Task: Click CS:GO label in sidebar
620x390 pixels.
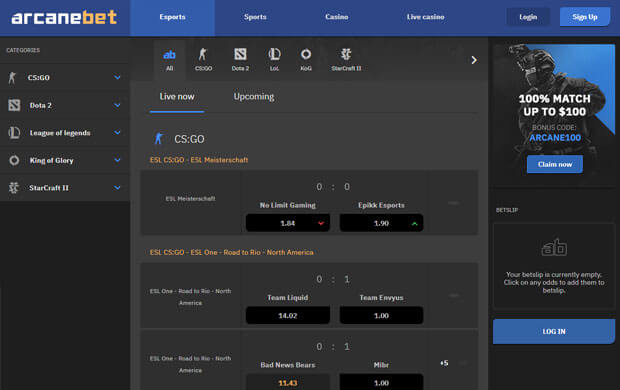Action: [39, 78]
